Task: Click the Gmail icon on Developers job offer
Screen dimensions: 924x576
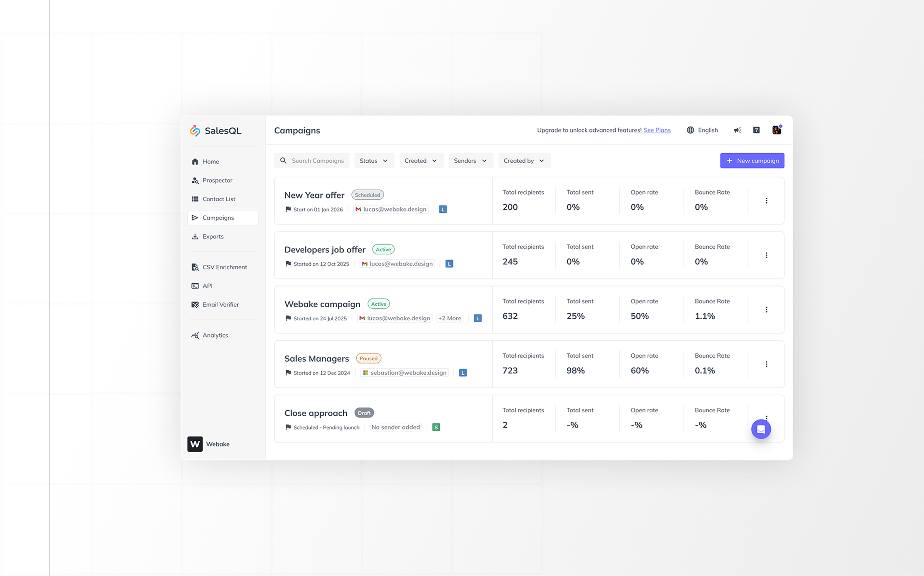Action: (365, 264)
